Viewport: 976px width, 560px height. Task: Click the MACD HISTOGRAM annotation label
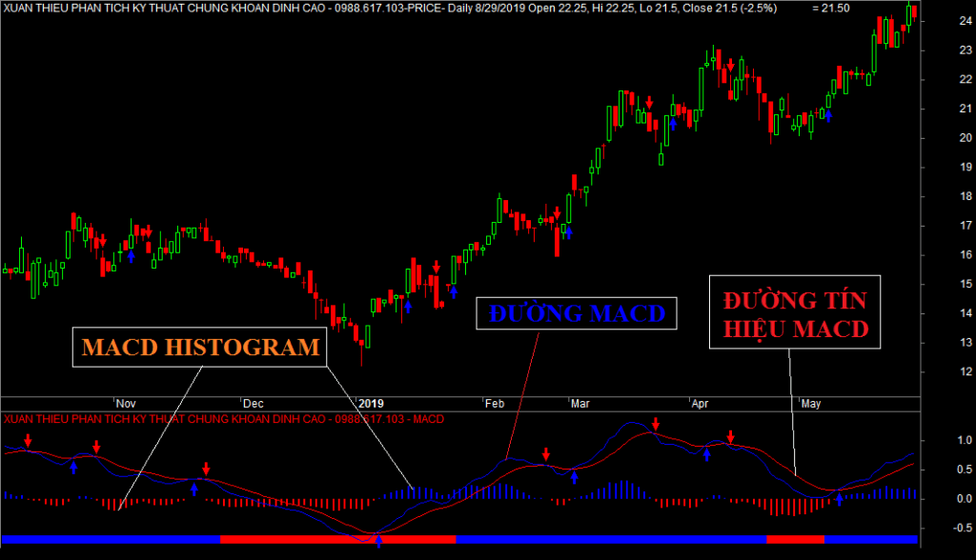coord(200,348)
